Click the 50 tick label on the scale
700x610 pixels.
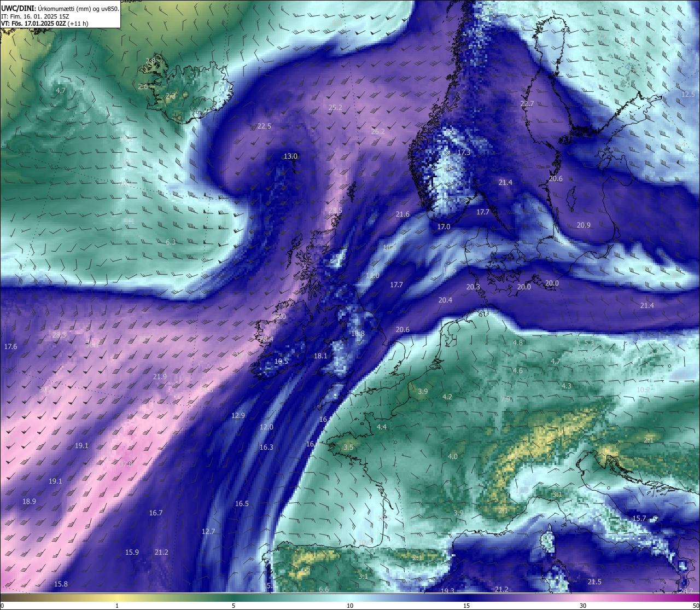696,606
